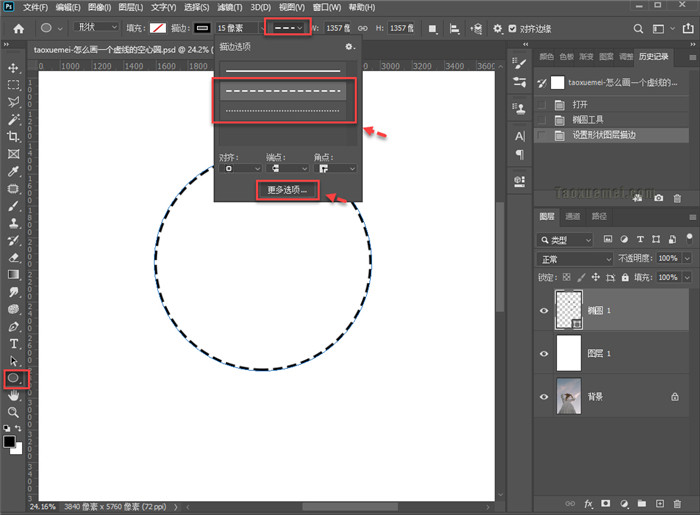
Task: Open stroke type dashed line dropdown
Action: pyautogui.click(x=288, y=28)
